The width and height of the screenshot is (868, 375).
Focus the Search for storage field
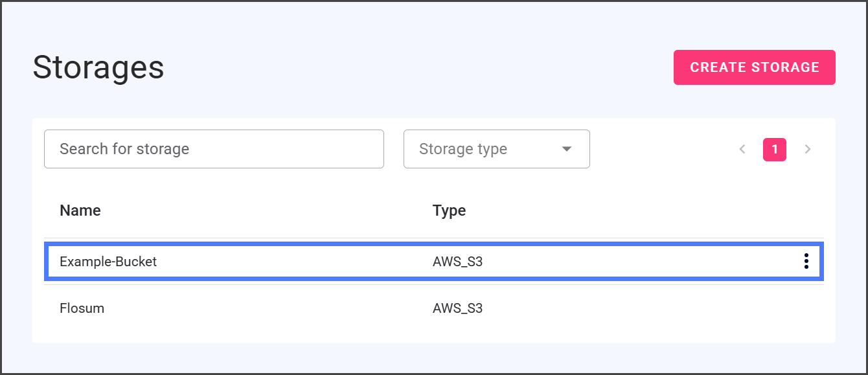tap(214, 149)
